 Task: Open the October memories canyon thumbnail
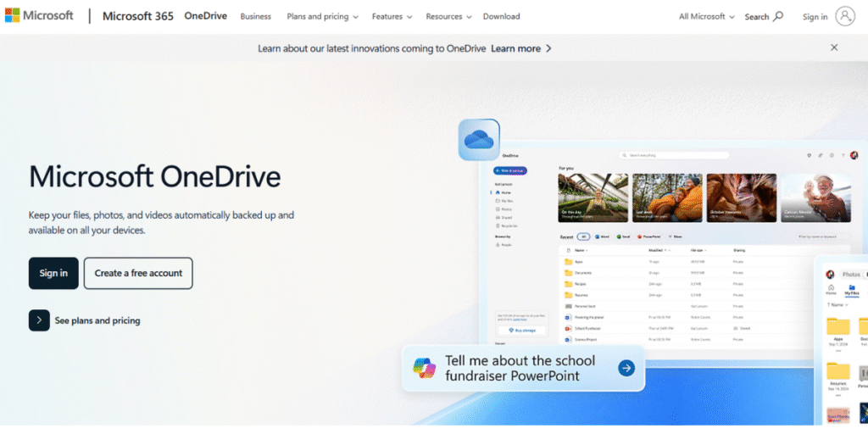pos(741,198)
